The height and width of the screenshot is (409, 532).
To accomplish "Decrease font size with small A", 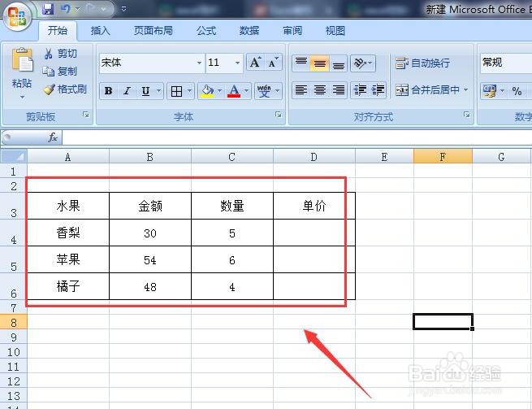I will click(x=273, y=63).
